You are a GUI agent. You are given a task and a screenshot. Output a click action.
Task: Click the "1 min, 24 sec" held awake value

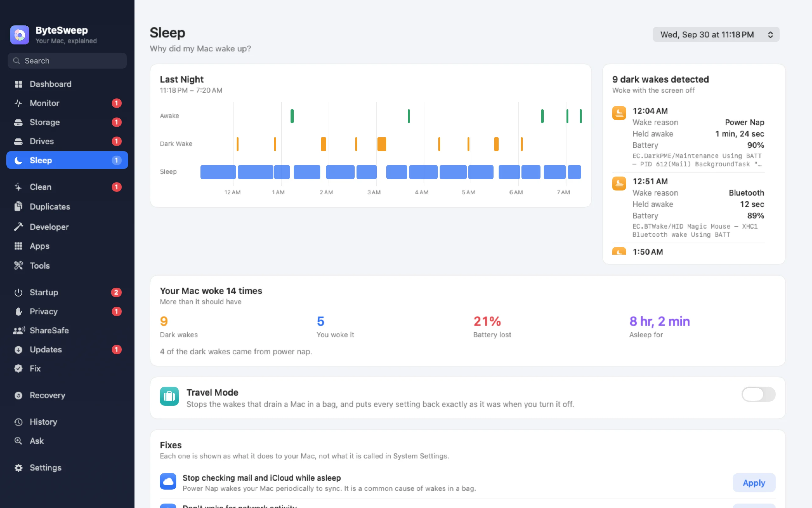[x=740, y=134]
